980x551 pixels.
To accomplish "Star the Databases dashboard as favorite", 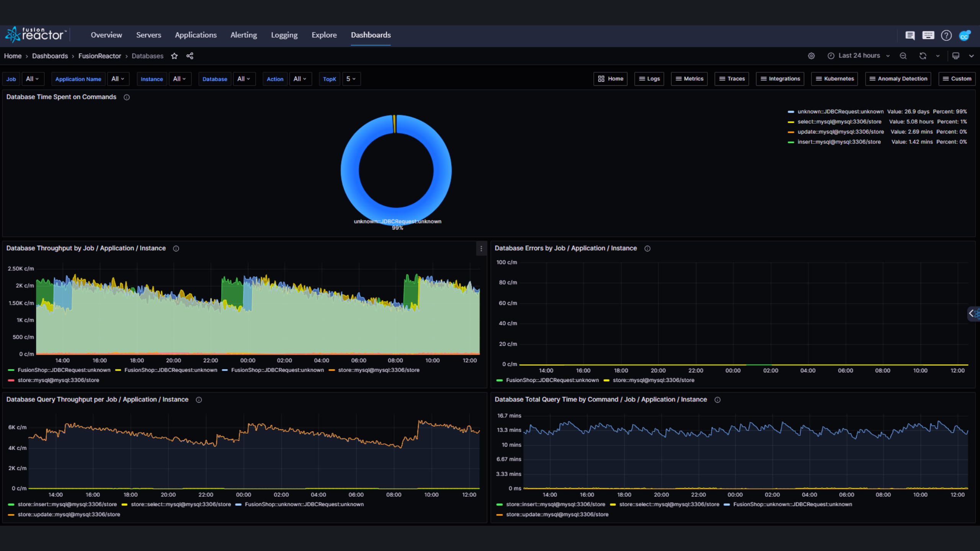I will [x=174, y=56].
